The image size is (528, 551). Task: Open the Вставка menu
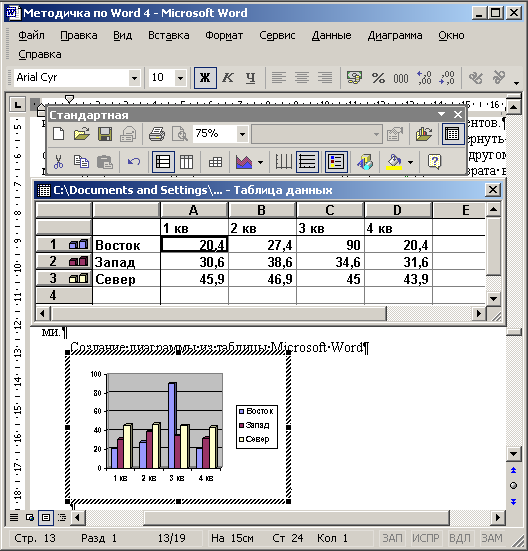[169, 35]
